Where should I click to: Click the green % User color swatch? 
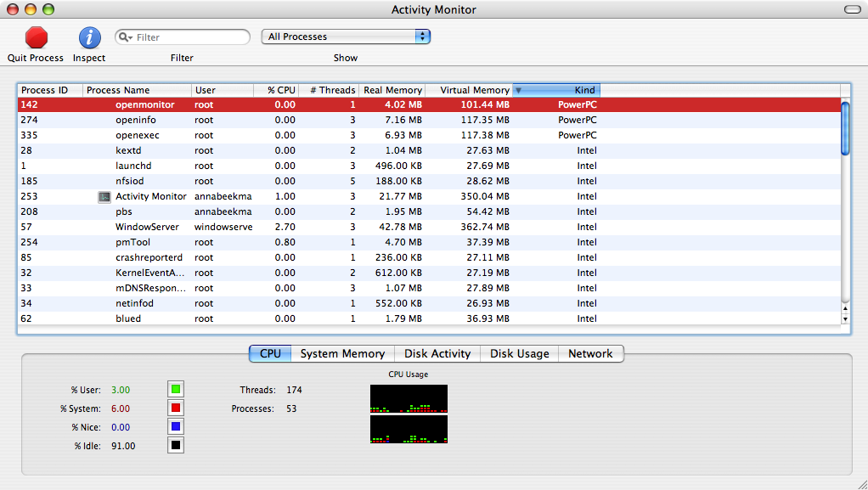tap(176, 389)
